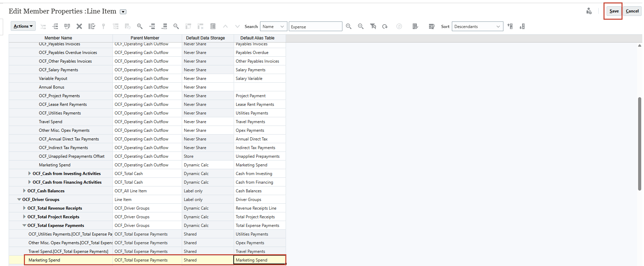
Task: Click the Travel Spend.[OCF_Total Expense Payments] cell
Action: (61, 251)
